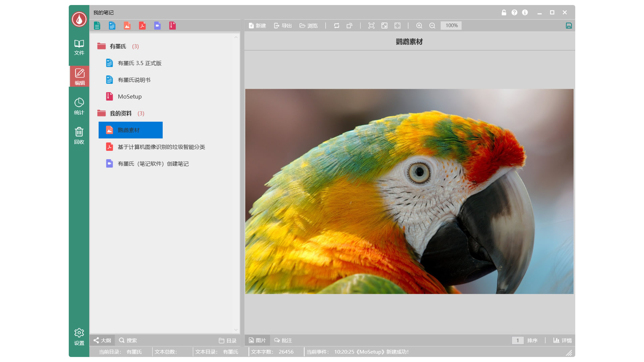The height and width of the screenshot is (362, 644).
Task: Collapse the 有墨氏 folder
Action: click(118, 46)
